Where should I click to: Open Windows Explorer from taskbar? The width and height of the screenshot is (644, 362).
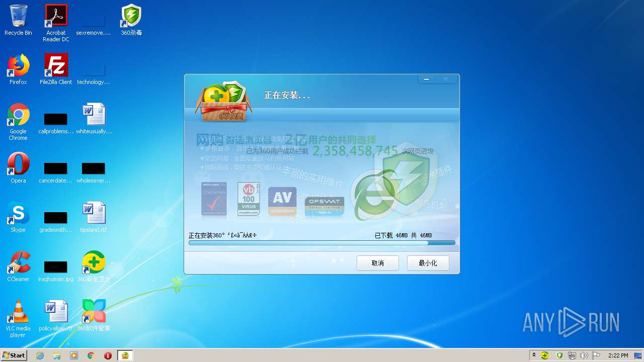point(57,355)
